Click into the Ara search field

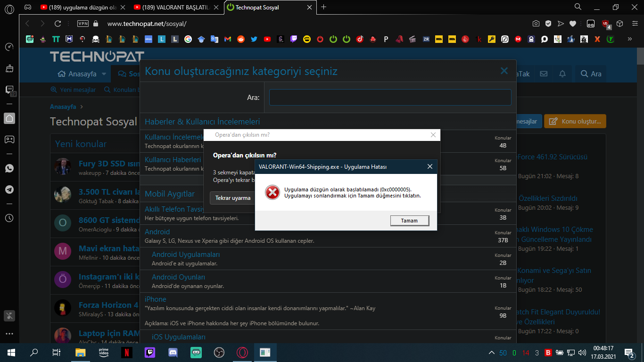point(390,98)
